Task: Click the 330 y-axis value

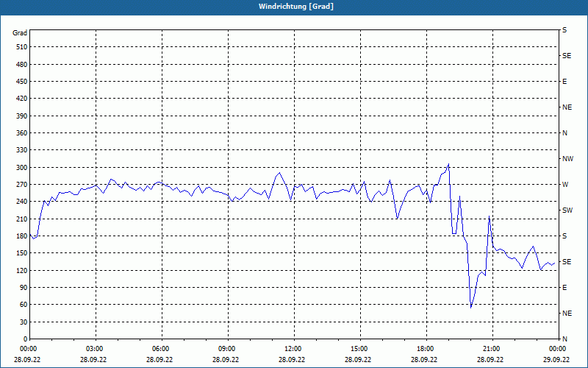Action: [21, 150]
